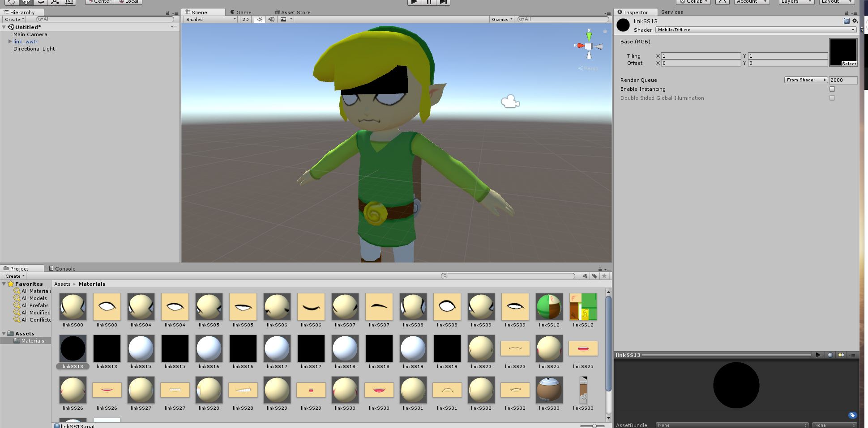Click the cloud services icon
Screen dimensions: 868x428
723,2
